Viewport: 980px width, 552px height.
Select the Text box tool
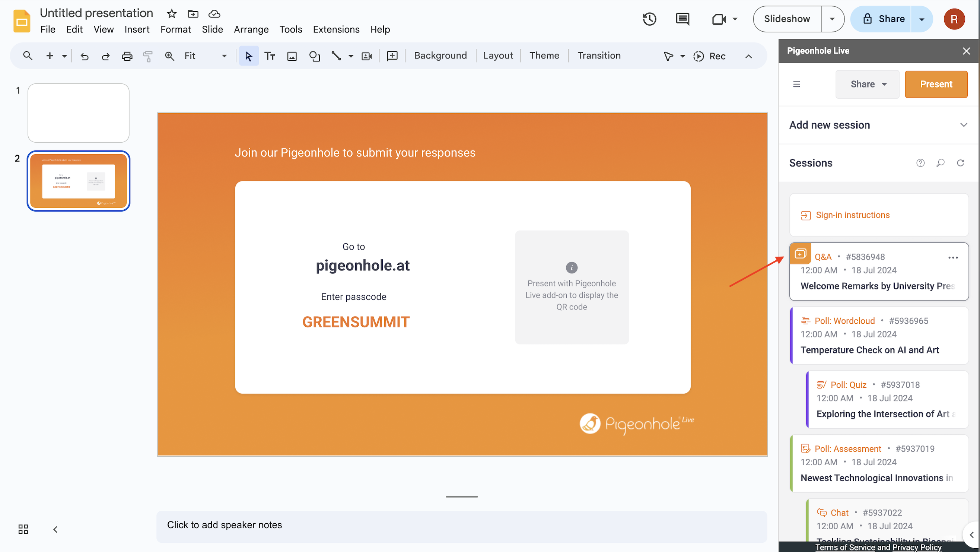(270, 56)
